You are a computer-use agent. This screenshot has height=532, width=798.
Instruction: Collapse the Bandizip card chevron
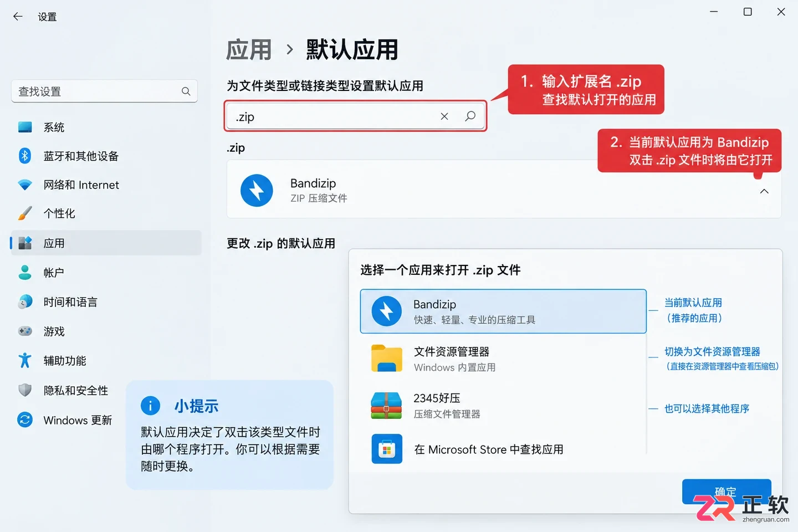[764, 191]
